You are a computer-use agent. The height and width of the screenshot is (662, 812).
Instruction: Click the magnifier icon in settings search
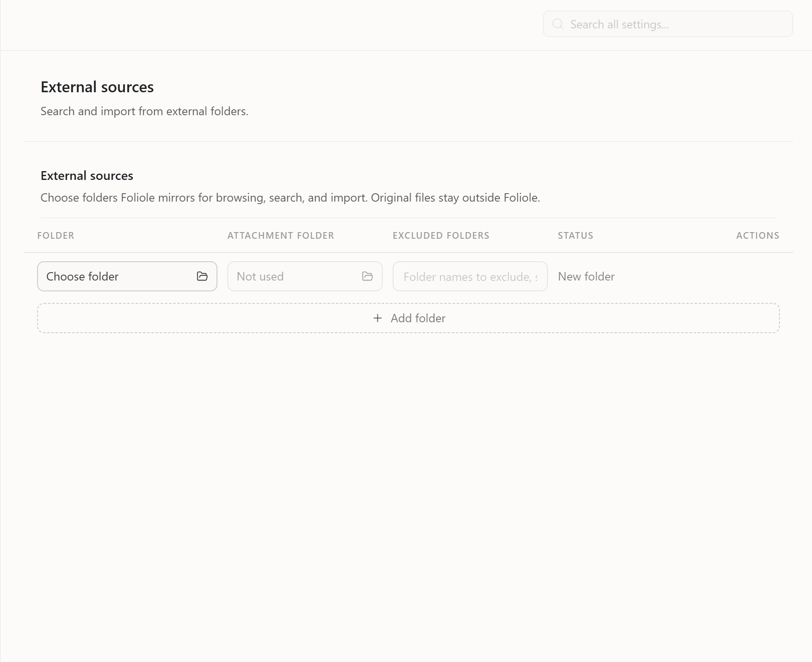(558, 24)
